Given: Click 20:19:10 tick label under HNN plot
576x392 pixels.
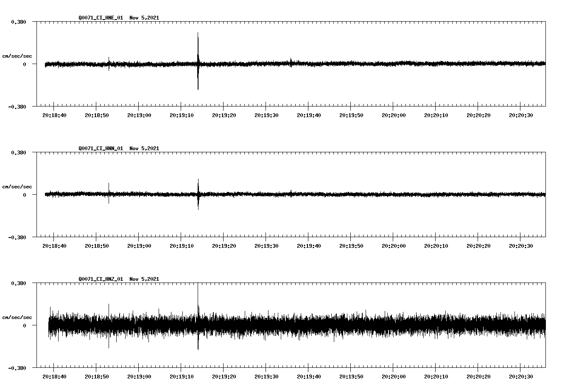Looking at the screenshot, I should [x=182, y=246].
